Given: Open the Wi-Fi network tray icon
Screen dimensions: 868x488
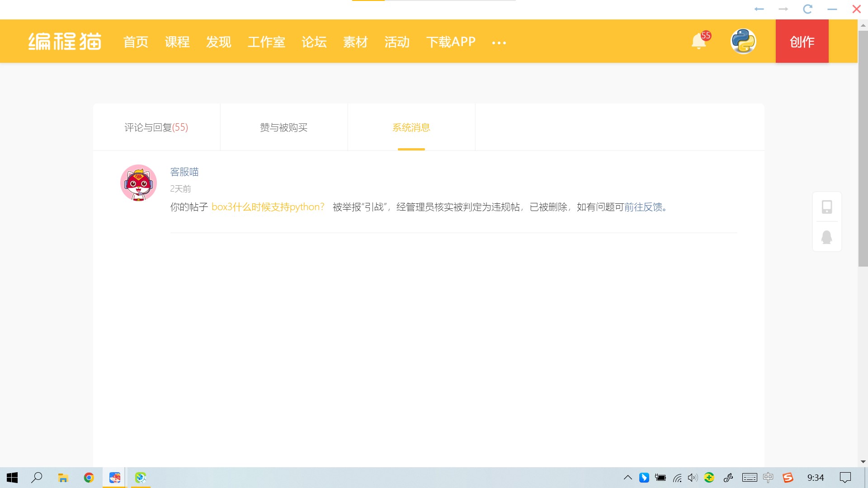Looking at the screenshot, I should click(x=677, y=478).
